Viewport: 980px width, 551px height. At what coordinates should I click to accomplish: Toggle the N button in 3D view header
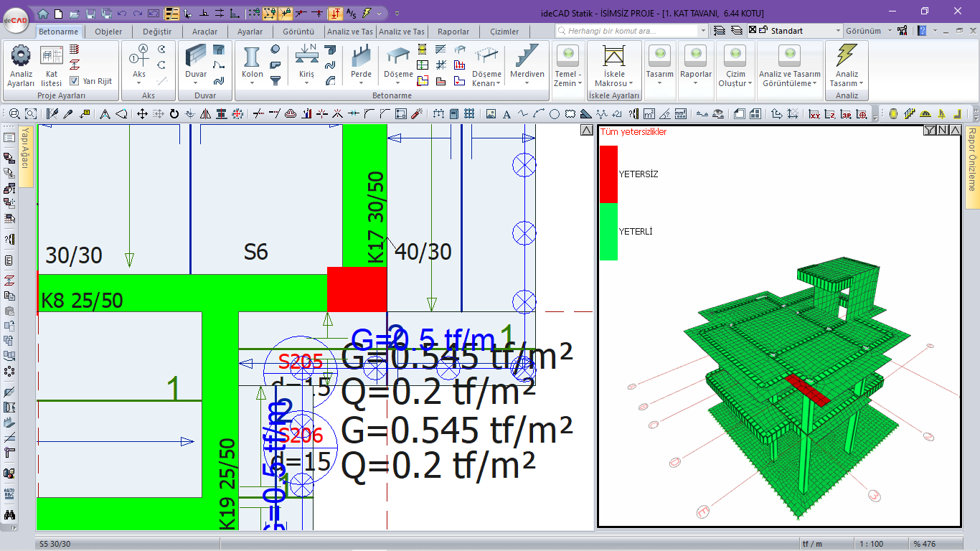(943, 130)
